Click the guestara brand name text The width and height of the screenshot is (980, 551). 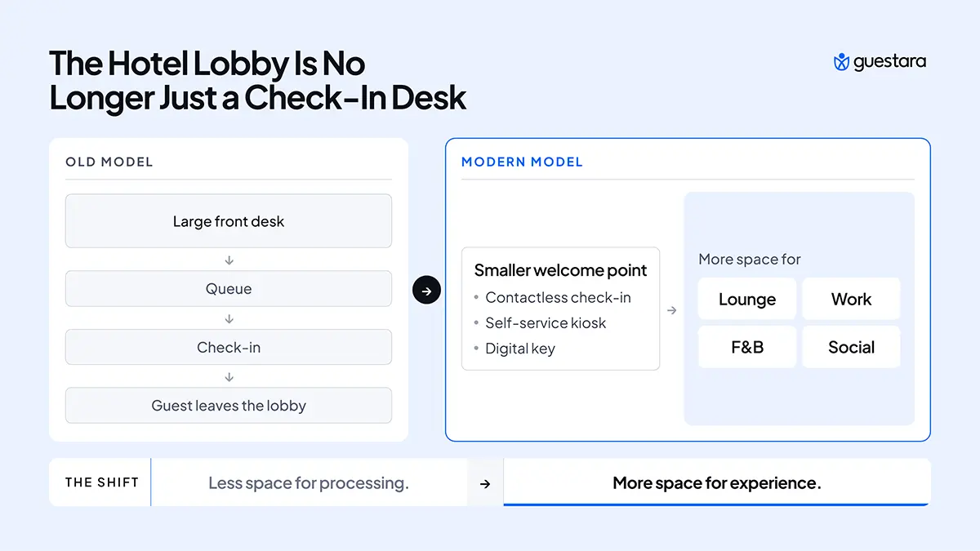(x=890, y=62)
